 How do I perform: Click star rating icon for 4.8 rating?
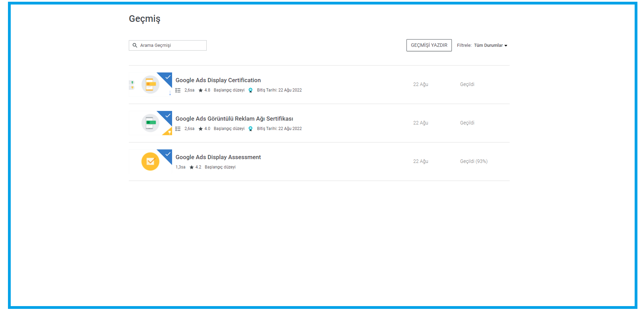200,90
